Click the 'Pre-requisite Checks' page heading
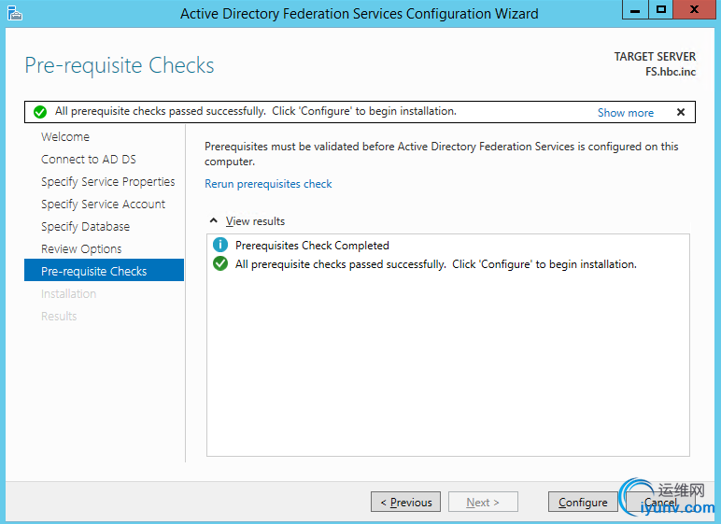Screen dimensions: 721x524 point(120,66)
